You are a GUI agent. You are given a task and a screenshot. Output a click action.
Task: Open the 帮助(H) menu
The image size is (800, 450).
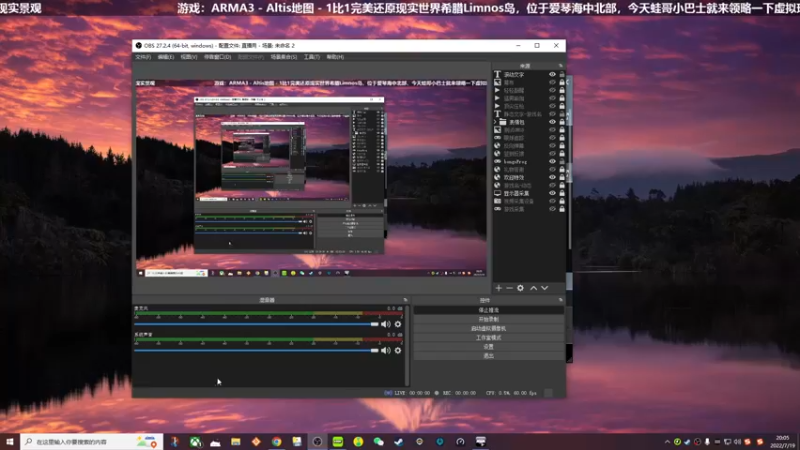tap(335, 57)
